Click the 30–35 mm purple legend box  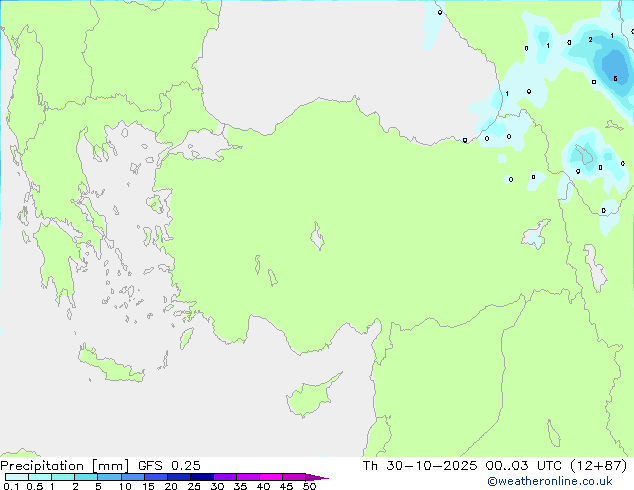pyautogui.click(x=225, y=477)
